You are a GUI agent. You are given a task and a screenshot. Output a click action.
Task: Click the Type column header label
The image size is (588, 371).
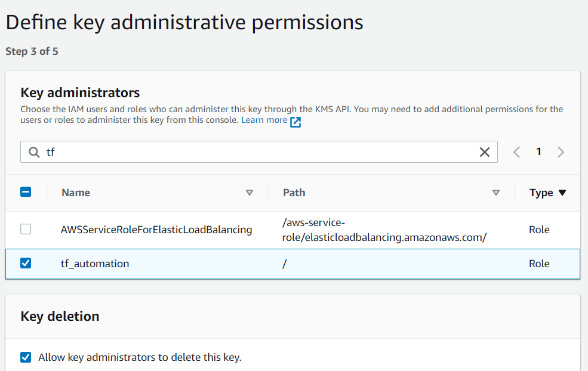[541, 193]
